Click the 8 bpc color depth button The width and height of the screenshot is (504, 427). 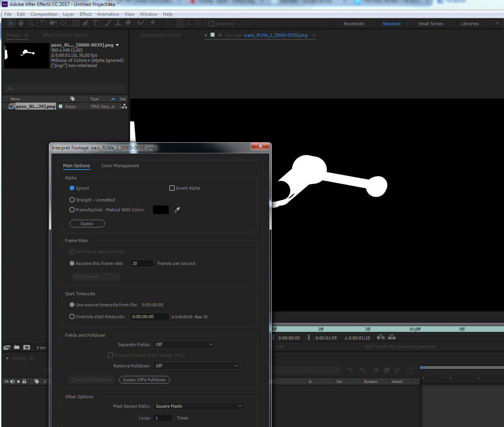click(x=41, y=347)
